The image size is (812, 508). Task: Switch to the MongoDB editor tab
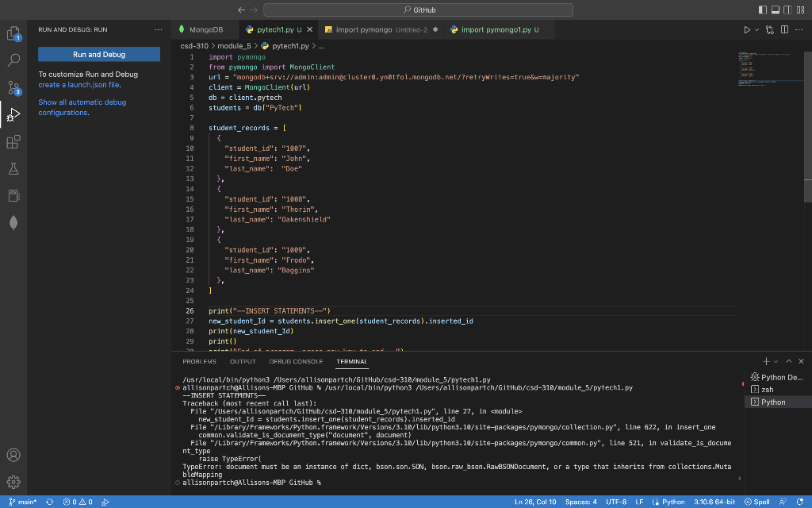(202, 29)
